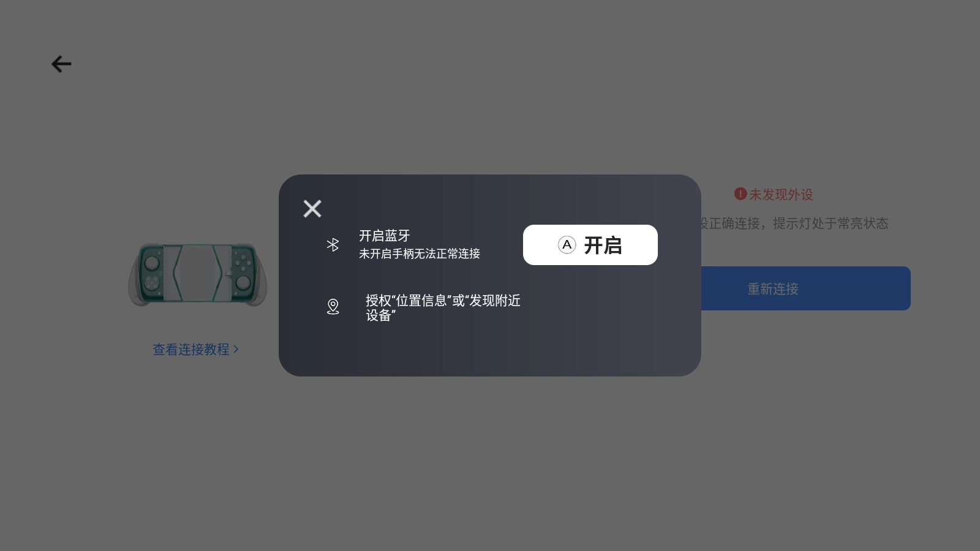Image resolution: width=980 pixels, height=551 pixels.
Task: Click the 重新连接 reconnect button
Action: (x=805, y=288)
